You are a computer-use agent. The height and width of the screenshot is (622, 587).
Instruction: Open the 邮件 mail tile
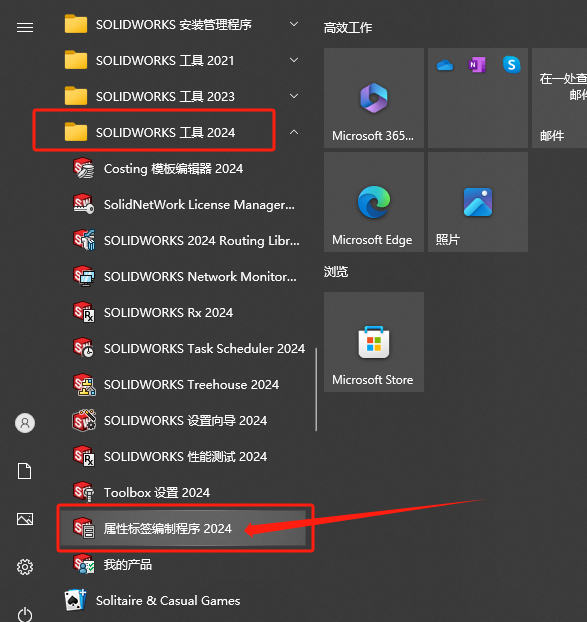[559, 98]
